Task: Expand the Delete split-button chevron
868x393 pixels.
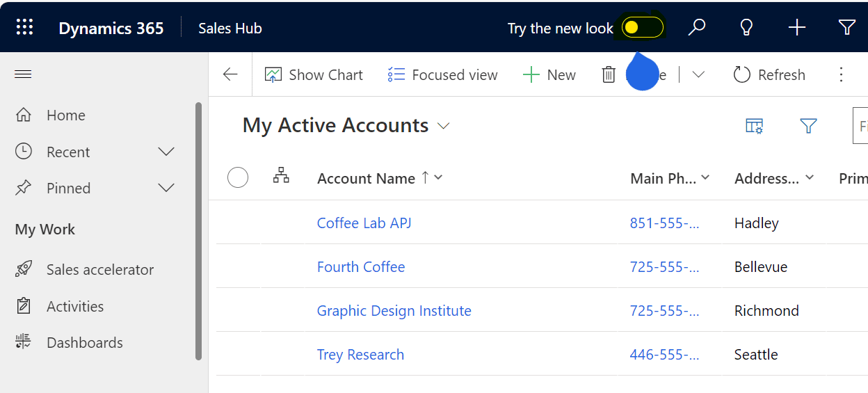Action: coord(699,74)
